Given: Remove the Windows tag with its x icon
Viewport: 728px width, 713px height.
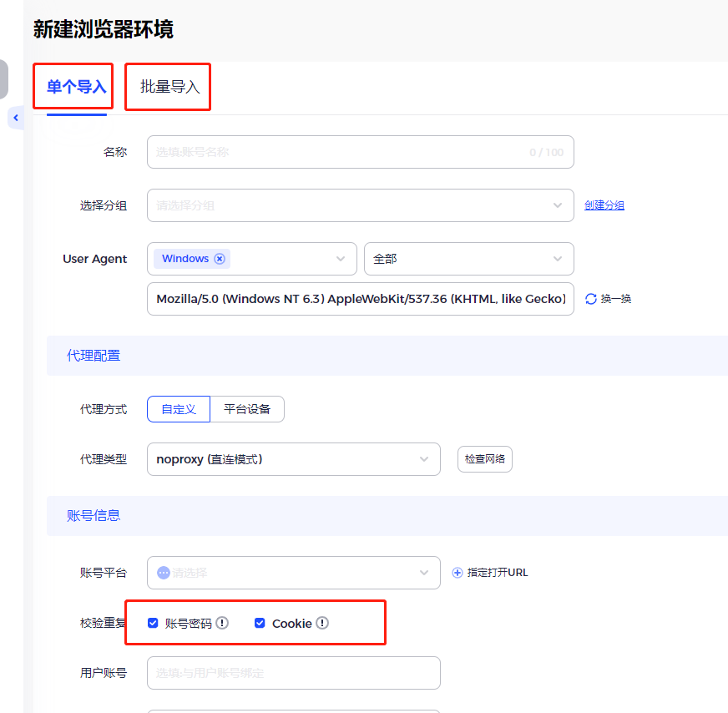Looking at the screenshot, I should pyautogui.click(x=220, y=259).
